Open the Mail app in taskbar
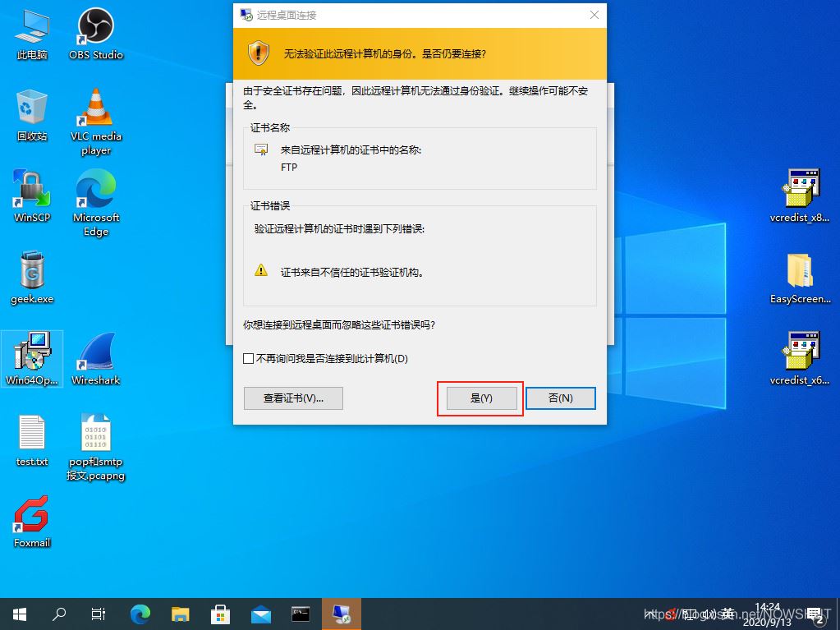This screenshot has width=840, height=630. coord(261,614)
